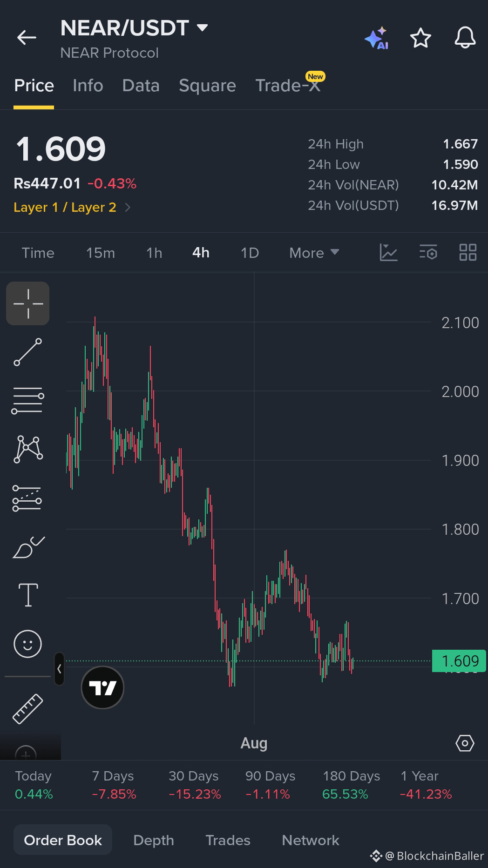Go back with the left arrow

(27, 38)
